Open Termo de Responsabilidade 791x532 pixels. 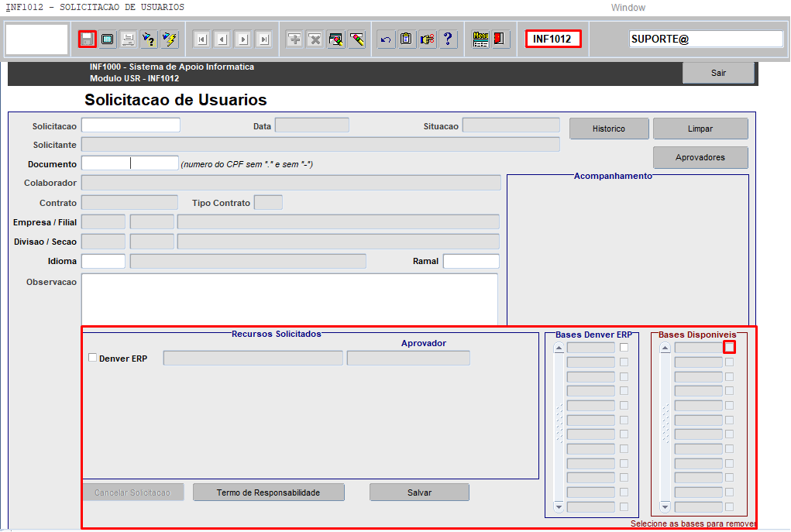pos(268,493)
